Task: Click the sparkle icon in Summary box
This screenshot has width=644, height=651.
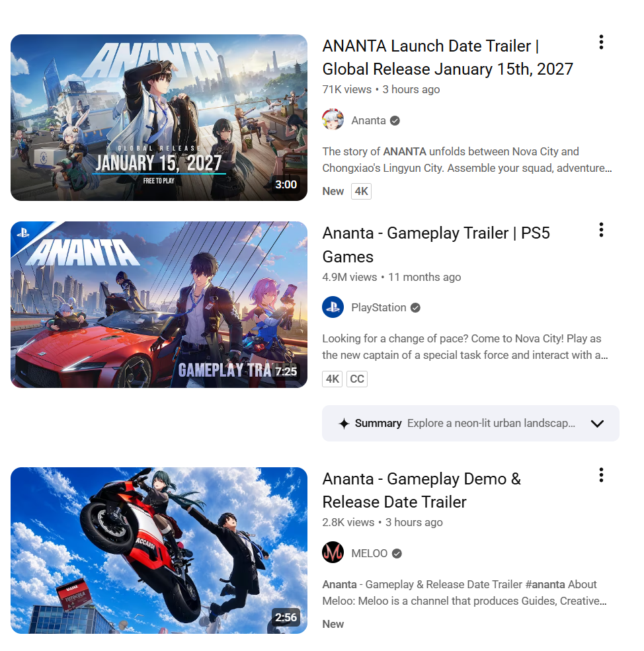Action: pos(344,424)
